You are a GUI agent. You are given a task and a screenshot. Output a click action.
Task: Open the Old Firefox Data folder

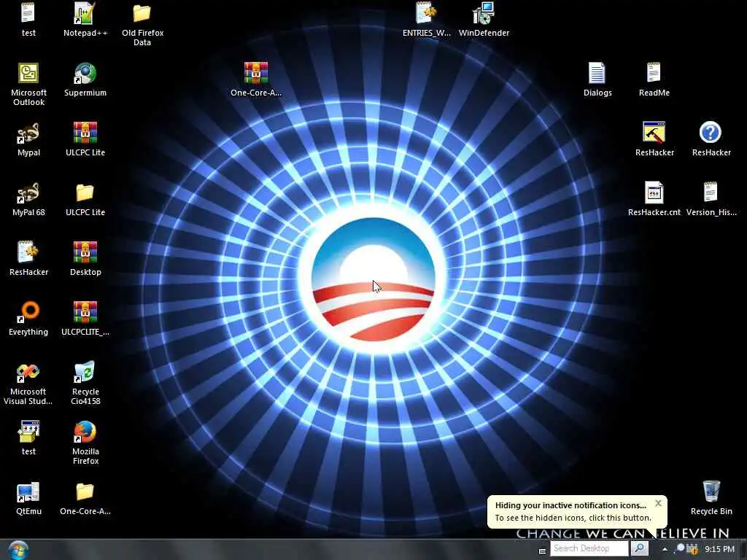(x=142, y=24)
